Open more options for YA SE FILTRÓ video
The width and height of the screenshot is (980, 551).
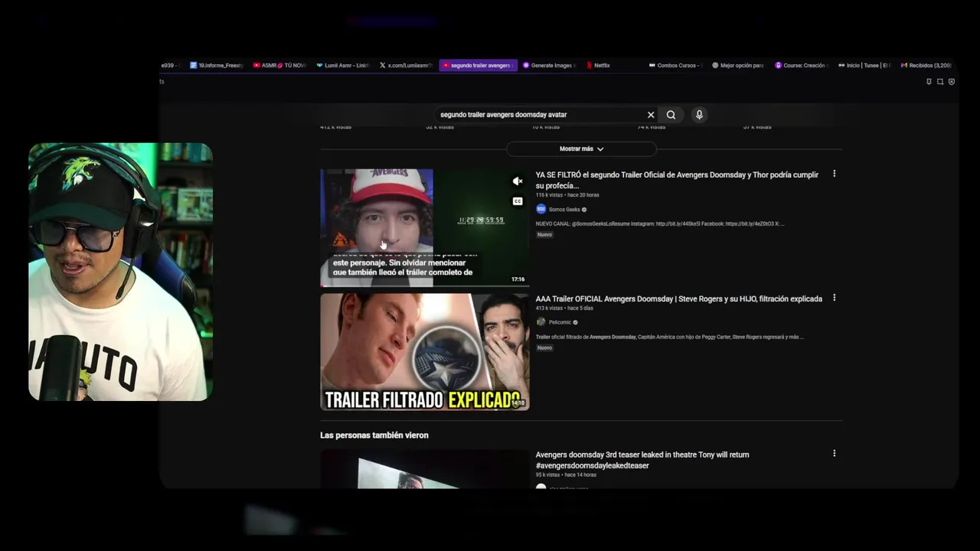click(834, 174)
